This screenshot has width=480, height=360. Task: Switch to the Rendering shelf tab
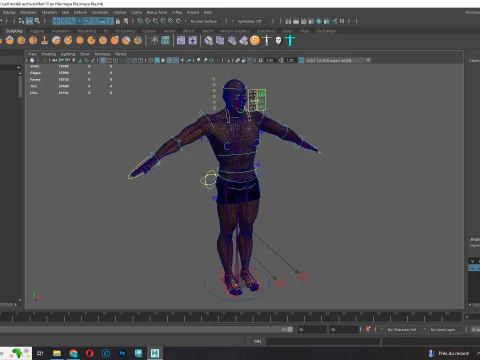pos(87,31)
